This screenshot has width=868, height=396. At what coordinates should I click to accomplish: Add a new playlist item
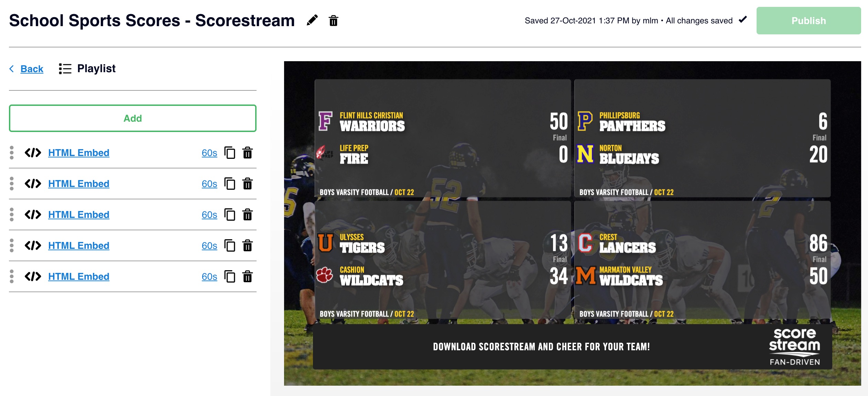(133, 118)
